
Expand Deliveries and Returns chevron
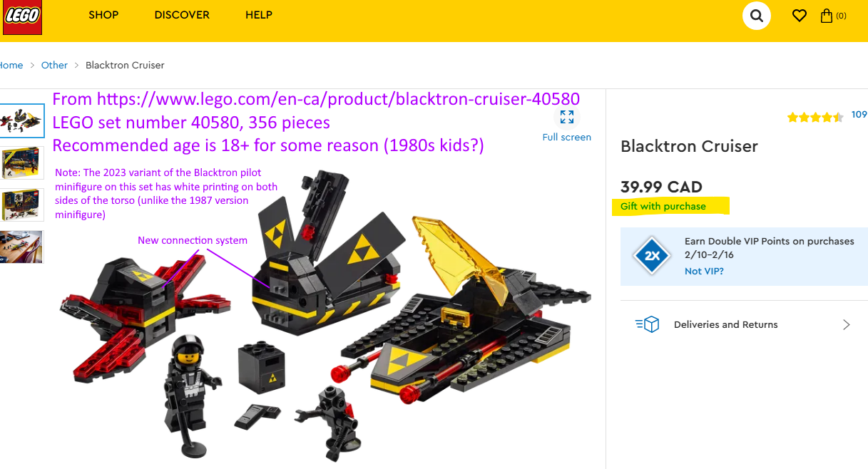pyautogui.click(x=847, y=324)
